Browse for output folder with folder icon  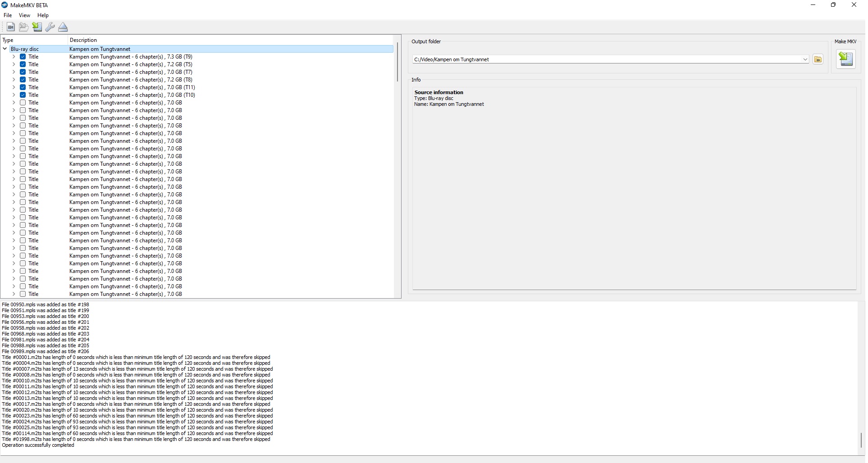point(818,59)
